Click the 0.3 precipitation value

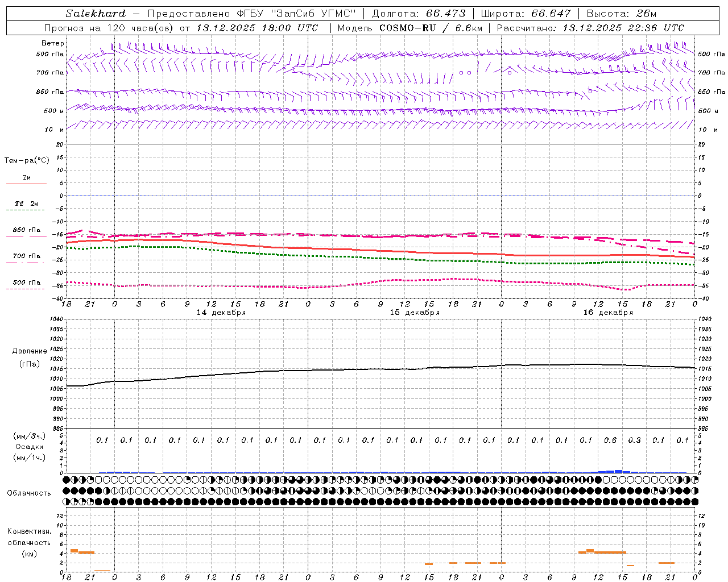click(634, 440)
